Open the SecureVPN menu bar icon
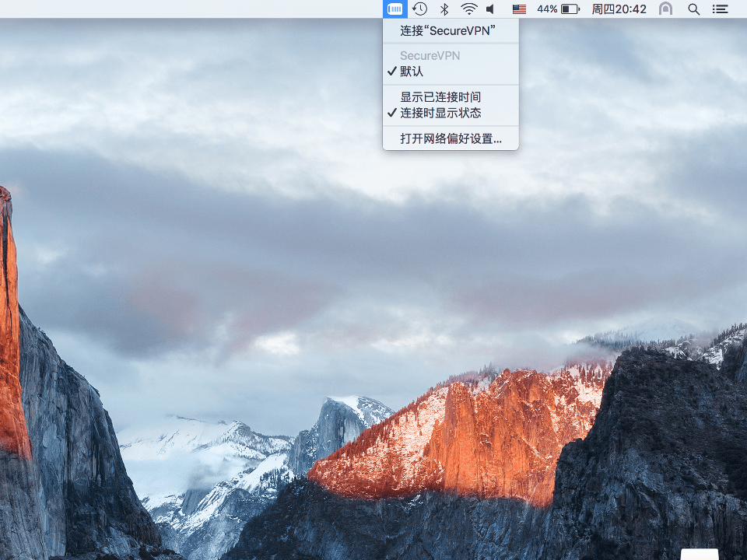The height and width of the screenshot is (560, 747). (395, 9)
